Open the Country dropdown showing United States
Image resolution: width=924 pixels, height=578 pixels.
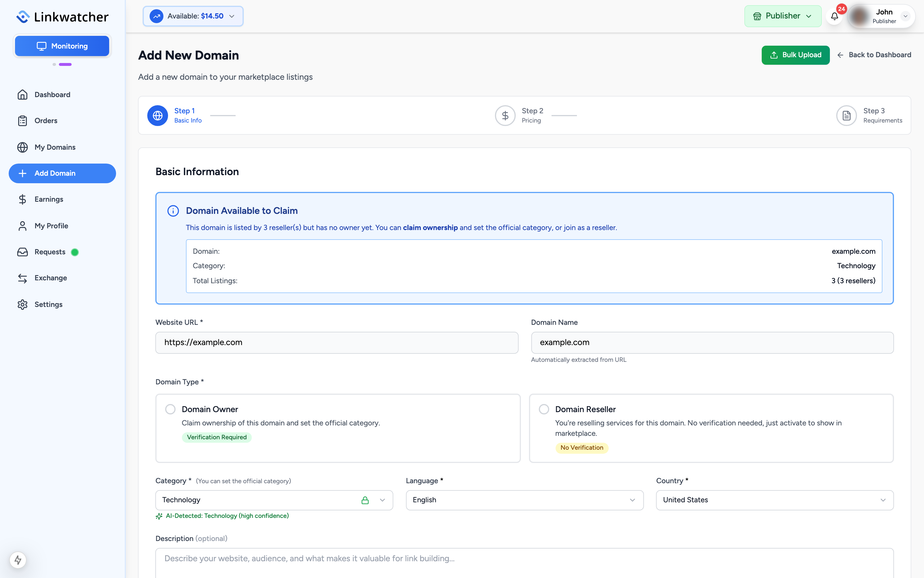(775, 500)
